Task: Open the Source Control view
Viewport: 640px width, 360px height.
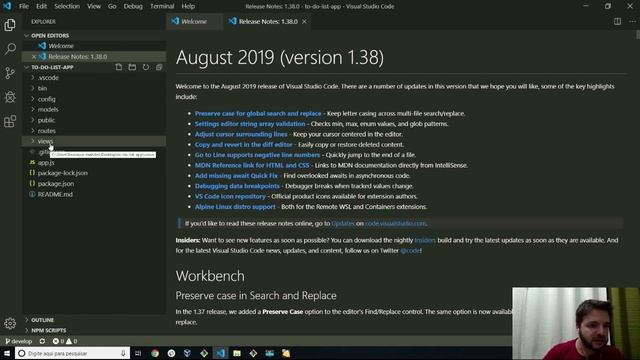Action: tap(10, 73)
